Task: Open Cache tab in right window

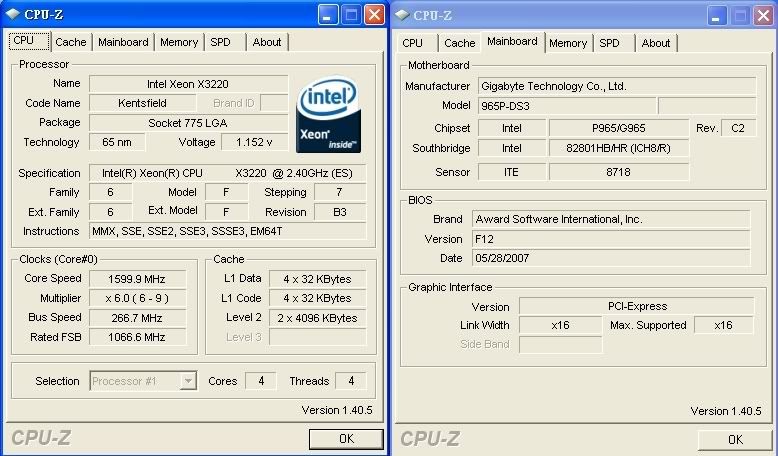Action: (x=459, y=43)
